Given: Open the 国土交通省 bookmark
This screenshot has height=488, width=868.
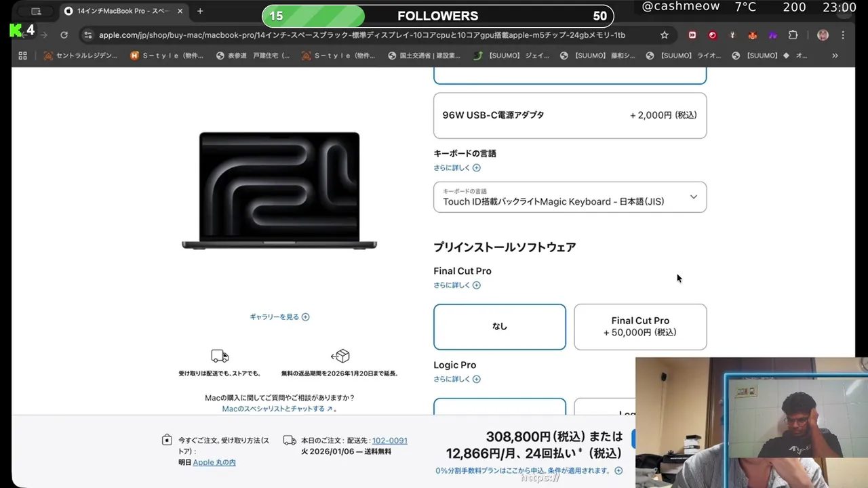Looking at the screenshot, I should click(424, 56).
